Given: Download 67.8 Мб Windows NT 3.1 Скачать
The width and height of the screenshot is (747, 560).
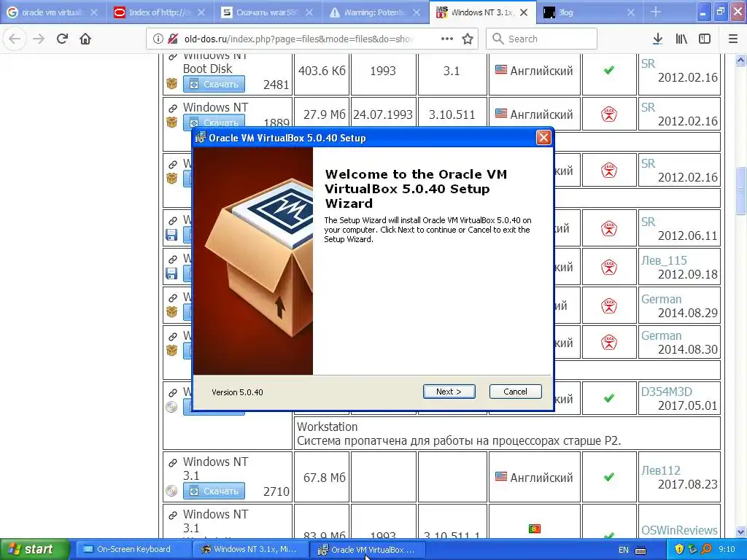Looking at the screenshot, I should (x=214, y=491).
